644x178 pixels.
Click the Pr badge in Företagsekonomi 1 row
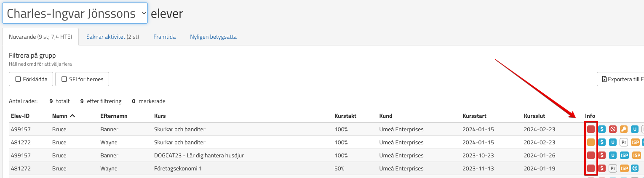[x=613, y=168]
